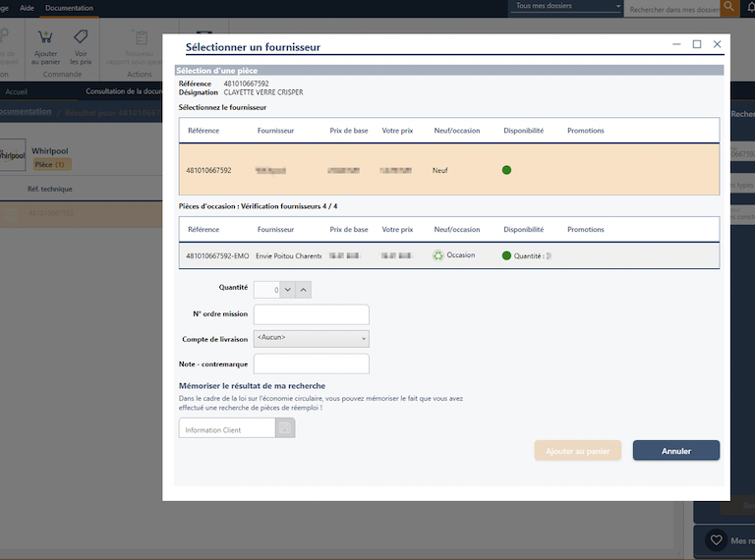
Task: Click green availability dot for the Neuf part
Action: coord(506,170)
